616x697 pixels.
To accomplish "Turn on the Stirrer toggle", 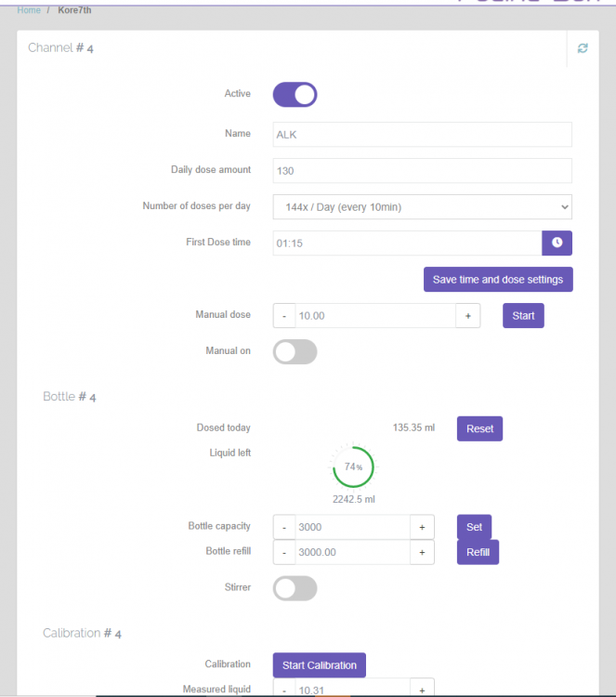I will [295, 588].
